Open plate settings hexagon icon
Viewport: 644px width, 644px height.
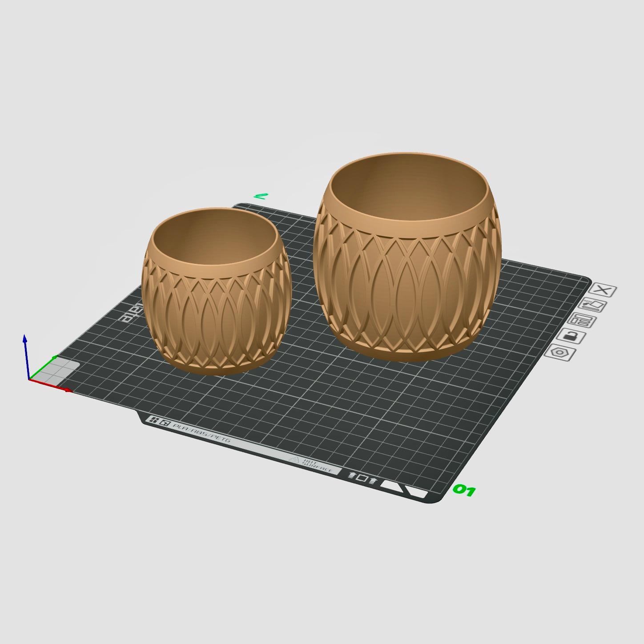point(560,352)
